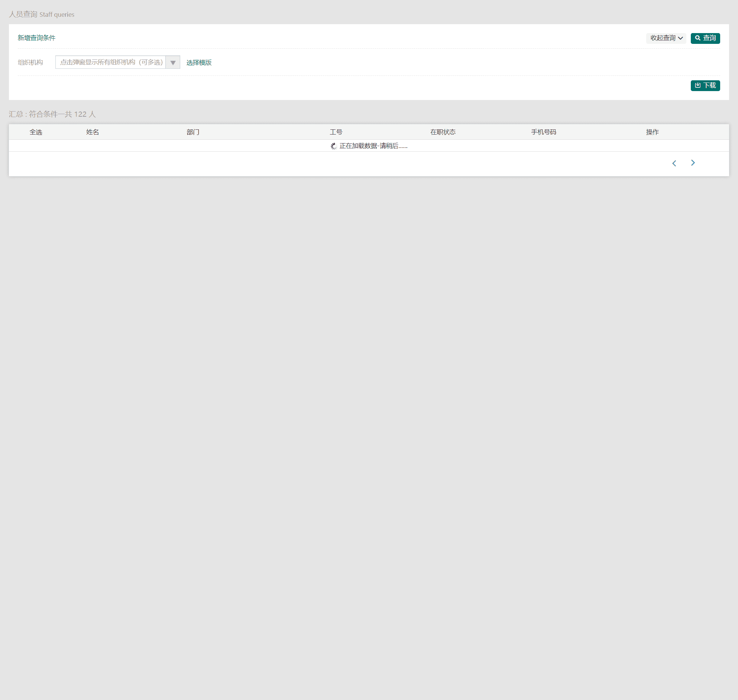Click the 组织机构 selection input field
This screenshot has height=700, width=738.
click(110, 62)
